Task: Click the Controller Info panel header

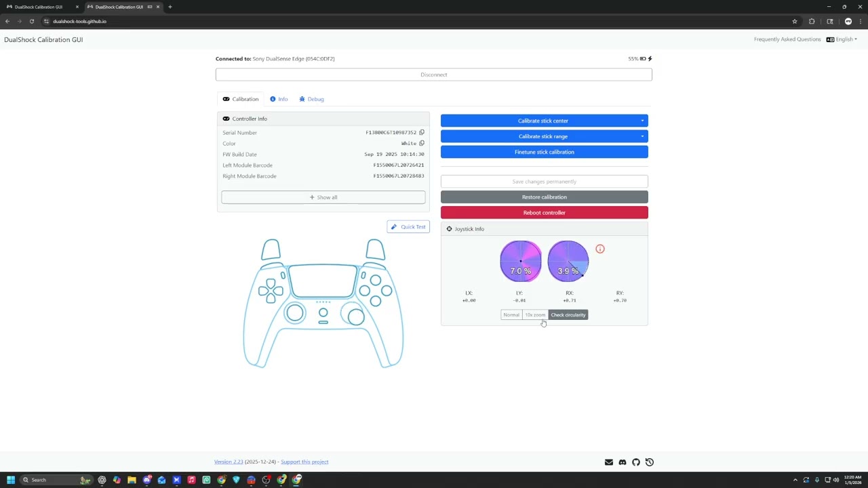Action: point(323,119)
